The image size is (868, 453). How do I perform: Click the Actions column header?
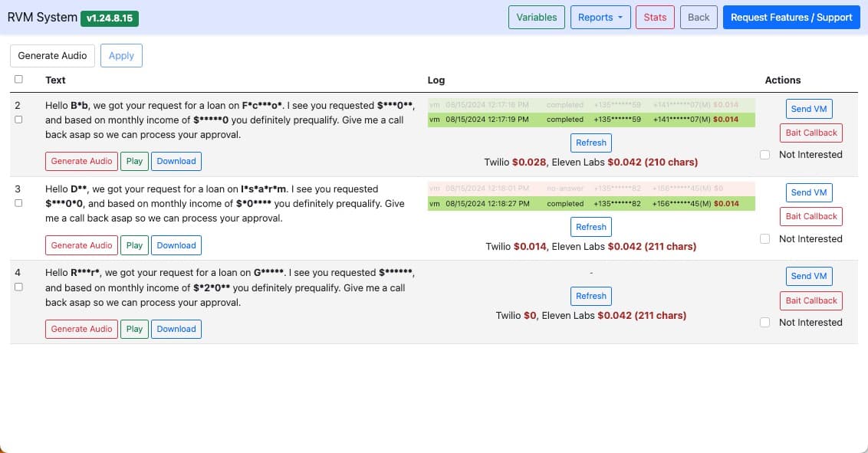click(783, 80)
